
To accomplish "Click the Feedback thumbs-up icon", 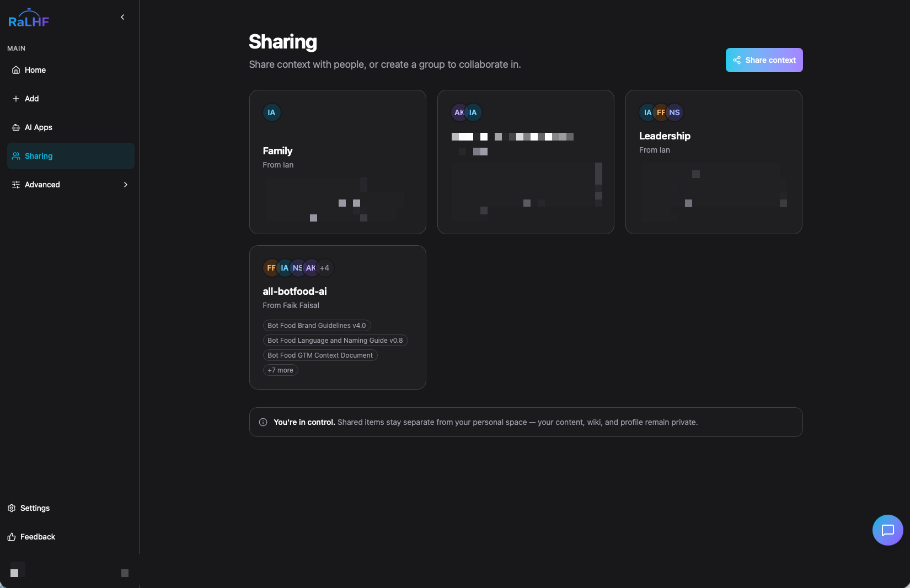I will (x=12, y=537).
